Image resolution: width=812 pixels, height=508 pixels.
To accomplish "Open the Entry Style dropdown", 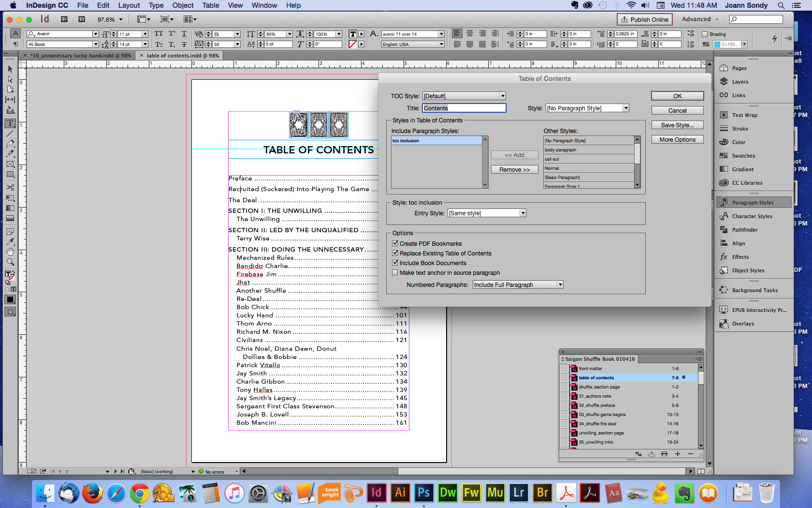I will [487, 213].
